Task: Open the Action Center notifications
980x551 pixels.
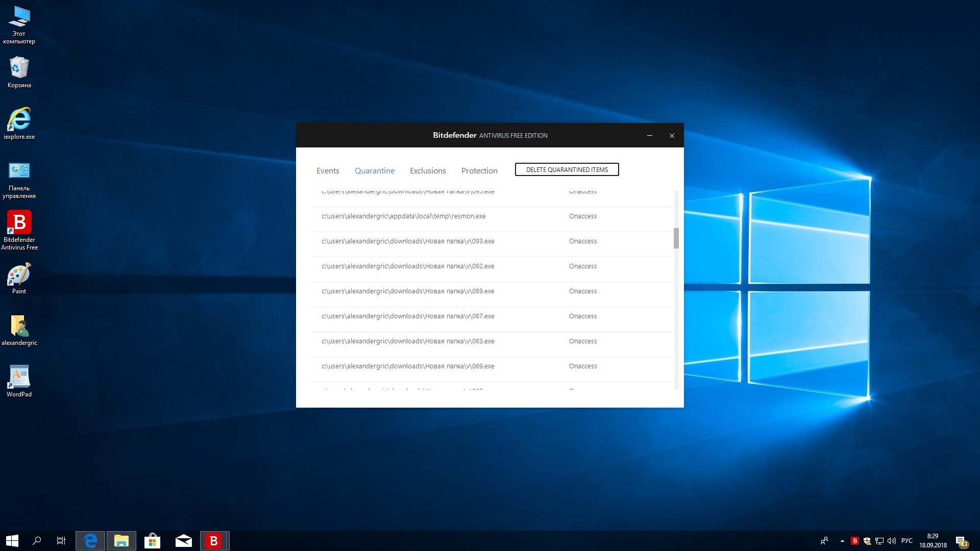Action: tap(962, 541)
